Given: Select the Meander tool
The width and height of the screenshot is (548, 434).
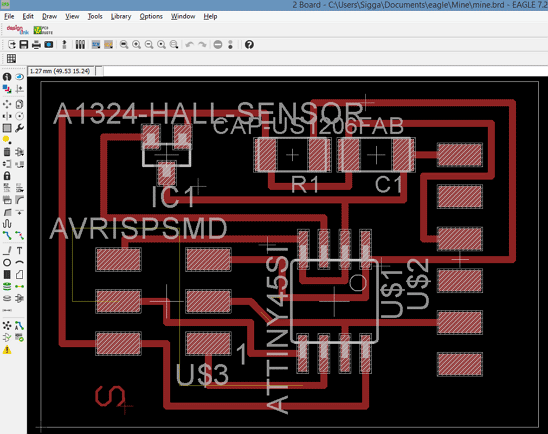Looking at the screenshot, I should [x=7, y=224].
